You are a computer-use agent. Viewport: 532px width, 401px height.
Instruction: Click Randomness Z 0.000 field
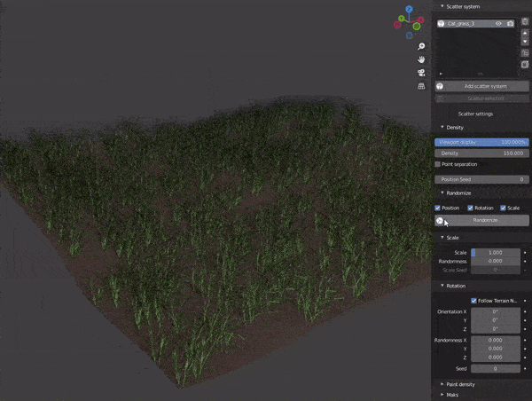tap(496, 358)
